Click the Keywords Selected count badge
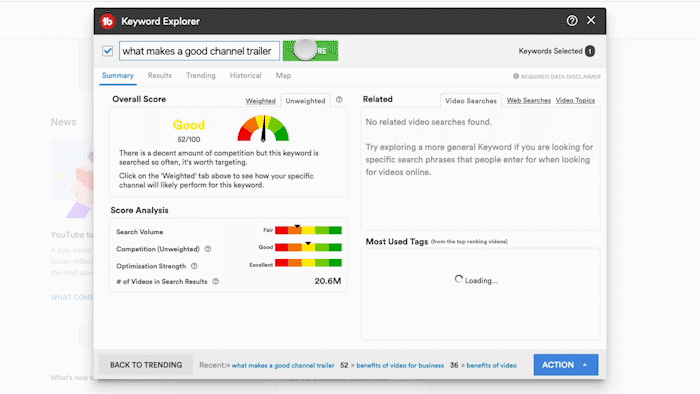The image size is (700, 394). tap(590, 51)
